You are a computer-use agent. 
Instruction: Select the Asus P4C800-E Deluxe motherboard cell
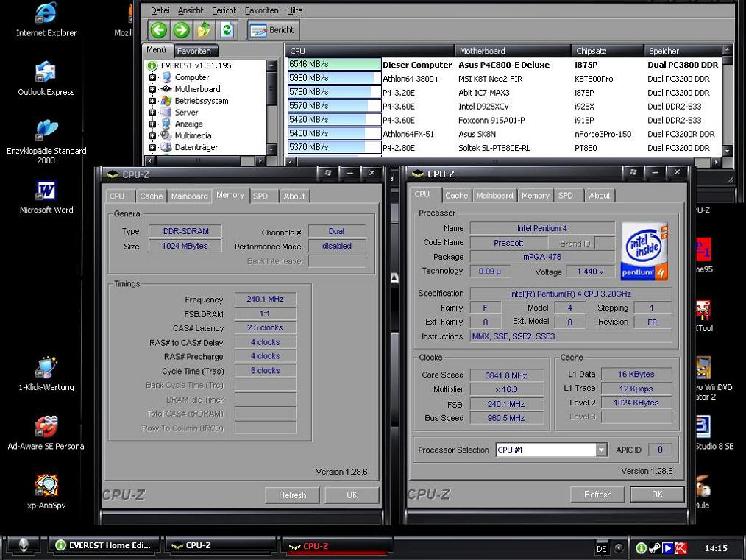pos(504,65)
